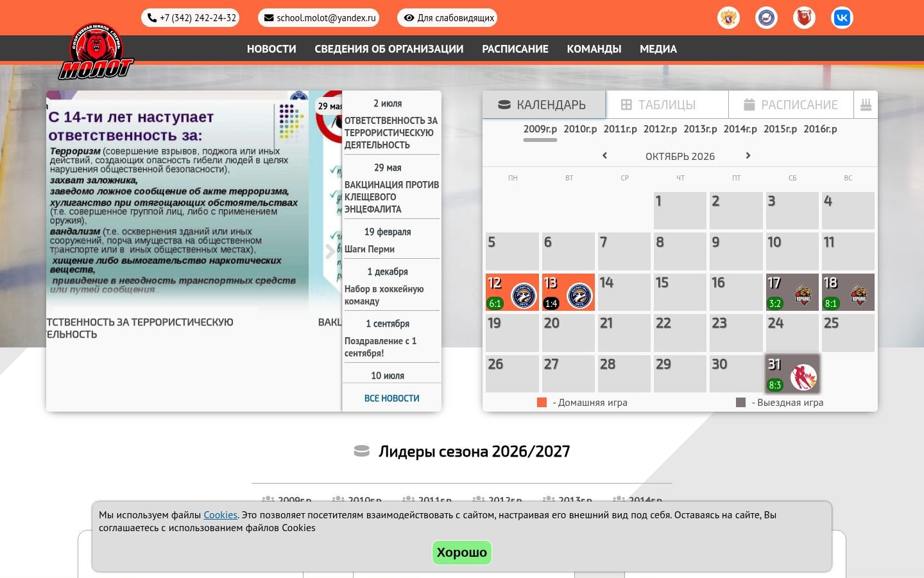Switch to the Таблицы tab
Screen dimensions: 924x578
667,105
